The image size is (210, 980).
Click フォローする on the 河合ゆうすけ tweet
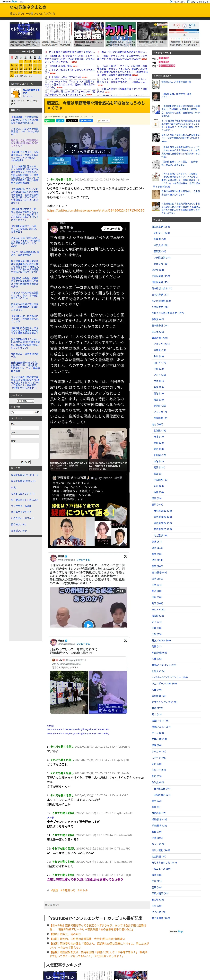pyautogui.click(x=83, y=644)
